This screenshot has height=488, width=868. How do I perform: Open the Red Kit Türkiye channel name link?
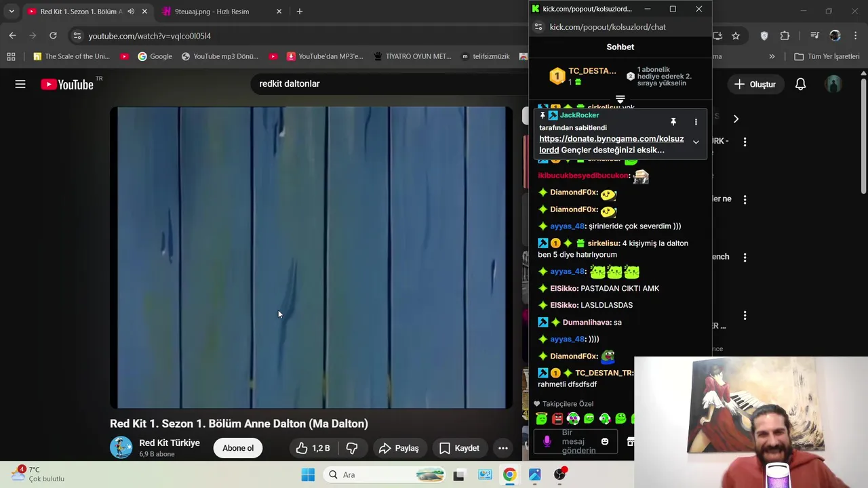click(x=170, y=443)
